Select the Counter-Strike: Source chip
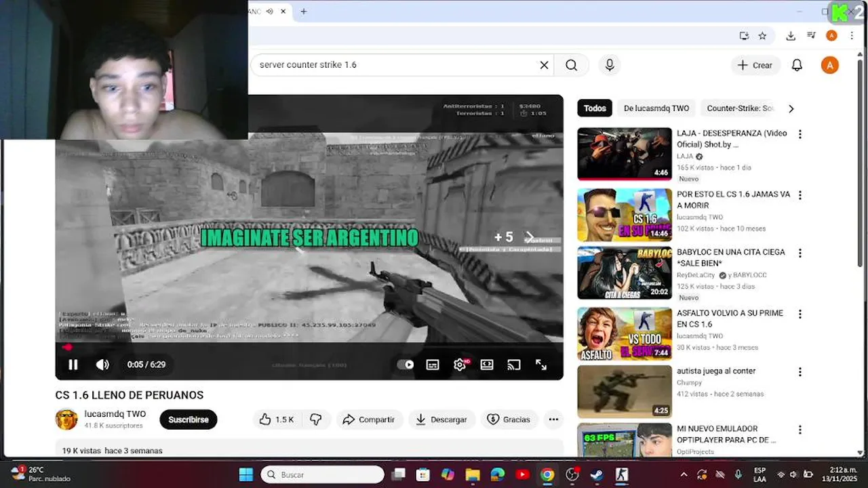Viewport: 868px width, 488px height. pos(740,108)
